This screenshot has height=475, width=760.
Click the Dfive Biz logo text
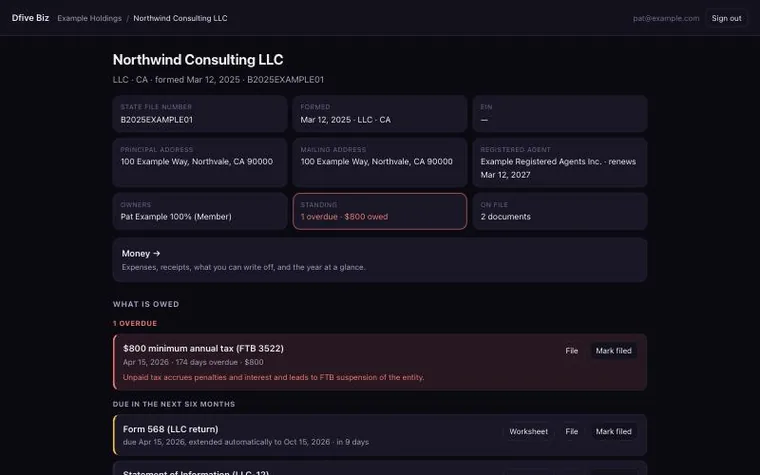click(x=30, y=18)
